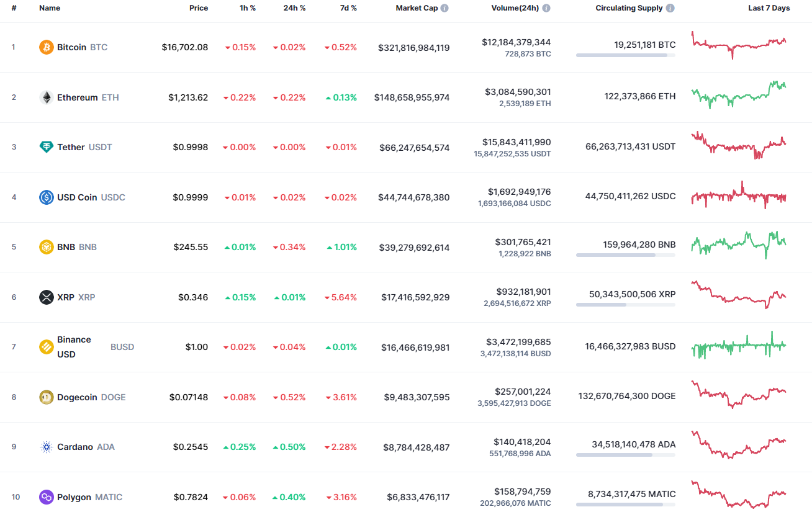Click Tether's circulating supply progress bar
Screen dimensions: 812x512
coord(626,155)
